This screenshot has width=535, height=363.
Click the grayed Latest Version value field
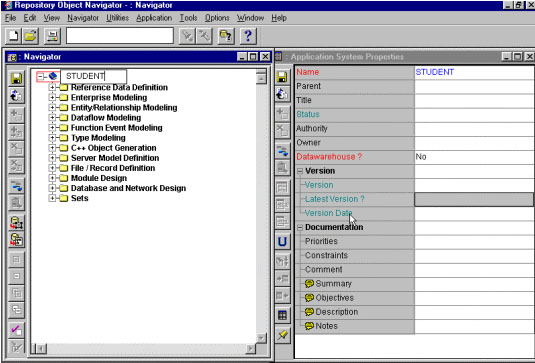[474, 199]
